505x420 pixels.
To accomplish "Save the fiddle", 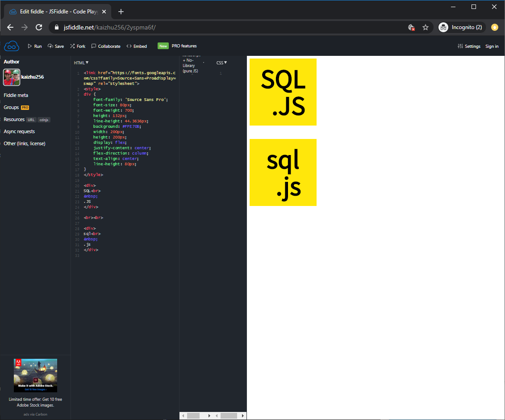I will (x=56, y=46).
